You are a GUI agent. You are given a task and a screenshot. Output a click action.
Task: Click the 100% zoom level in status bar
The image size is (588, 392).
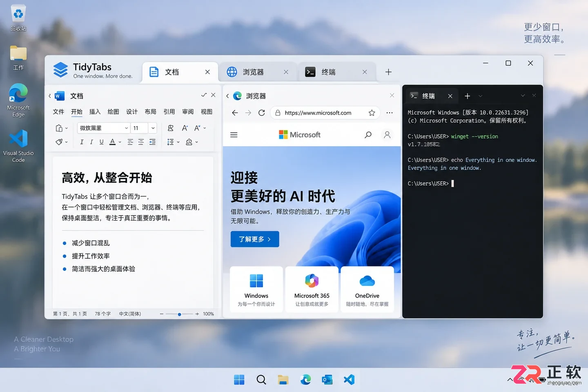coord(208,314)
